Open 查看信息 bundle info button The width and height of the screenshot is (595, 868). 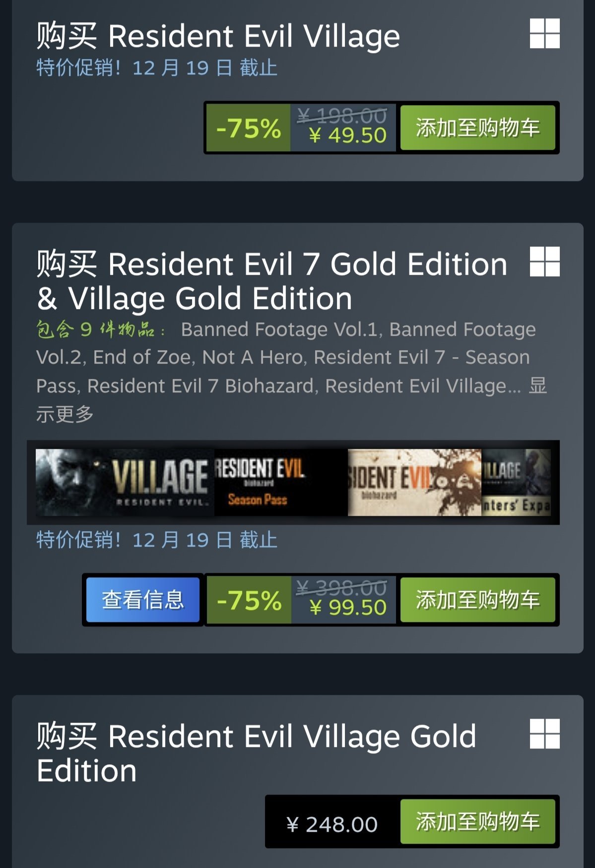(x=143, y=600)
